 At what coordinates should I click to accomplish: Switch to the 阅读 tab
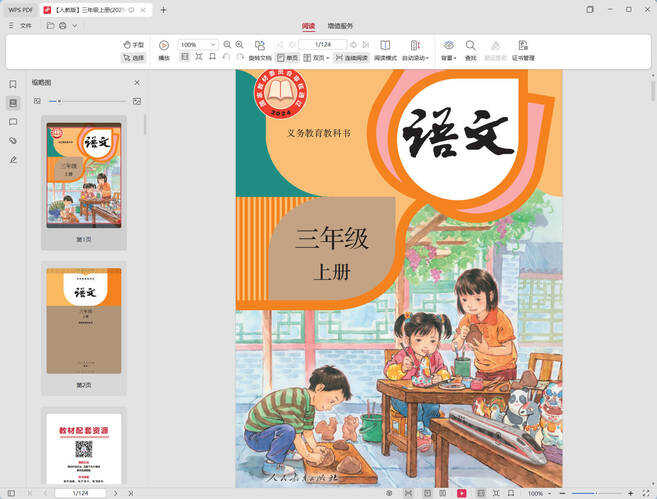309,26
